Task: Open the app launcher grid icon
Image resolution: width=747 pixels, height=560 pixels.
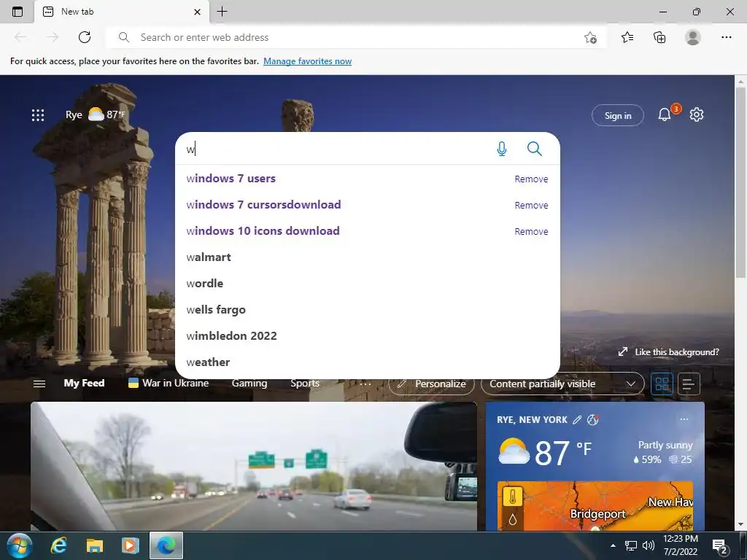Action: pyautogui.click(x=38, y=114)
